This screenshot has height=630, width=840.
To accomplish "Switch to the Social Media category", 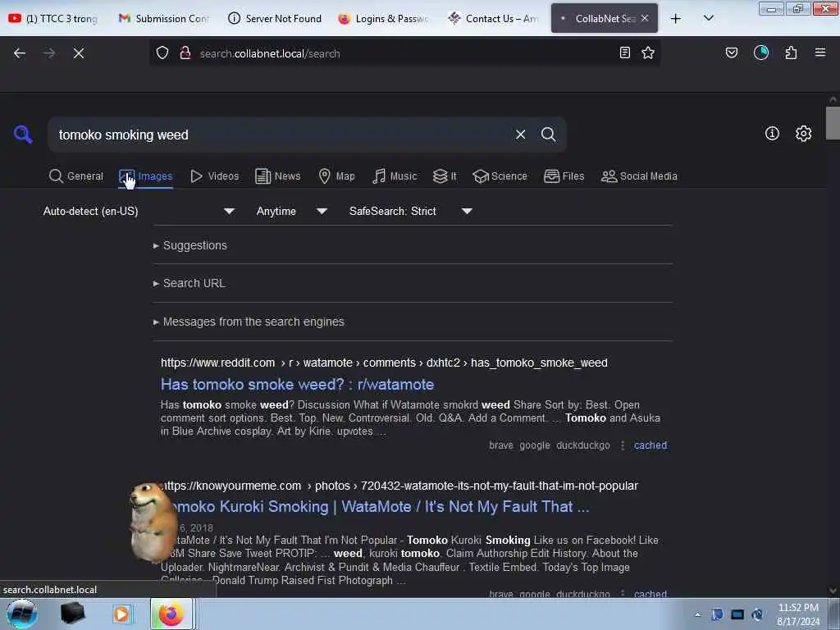I will click(x=639, y=176).
